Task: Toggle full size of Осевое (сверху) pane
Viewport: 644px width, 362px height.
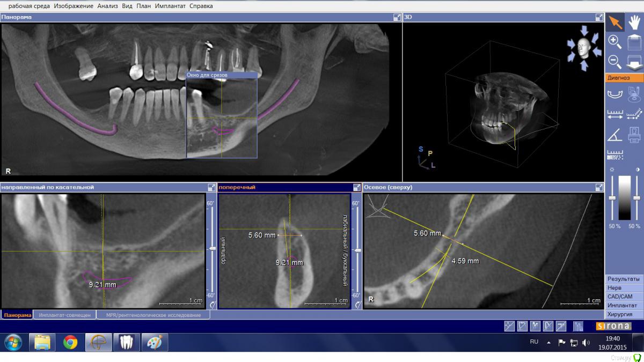Action: 599,187
